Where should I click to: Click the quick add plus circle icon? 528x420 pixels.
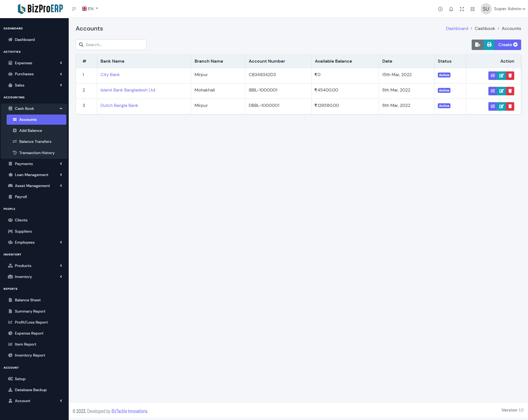click(x=440, y=9)
